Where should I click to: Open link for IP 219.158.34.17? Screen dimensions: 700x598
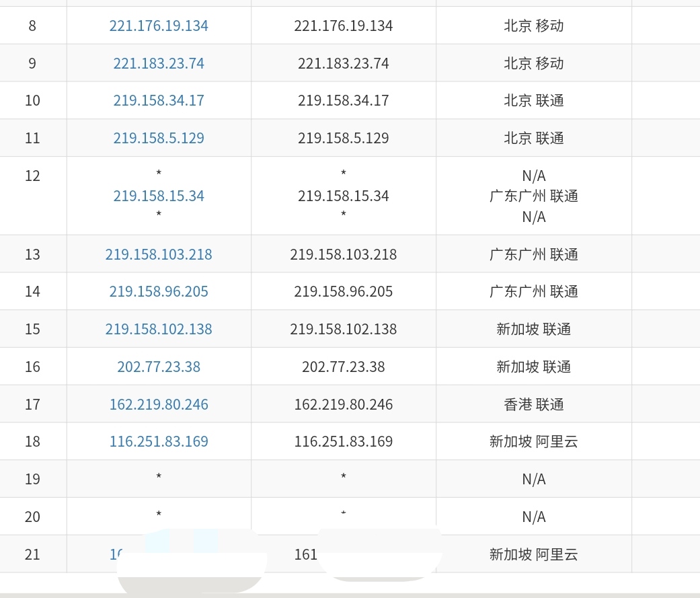pyautogui.click(x=159, y=100)
